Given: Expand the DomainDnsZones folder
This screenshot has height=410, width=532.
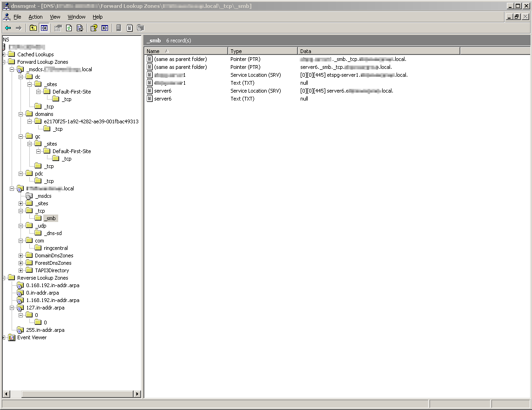Looking at the screenshot, I should pos(21,255).
